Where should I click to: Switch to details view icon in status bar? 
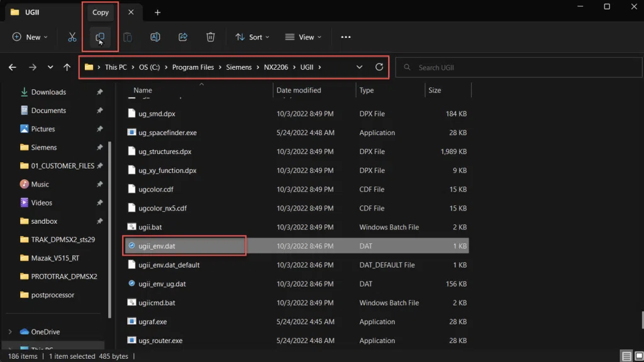pyautogui.click(x=626, y=356)
